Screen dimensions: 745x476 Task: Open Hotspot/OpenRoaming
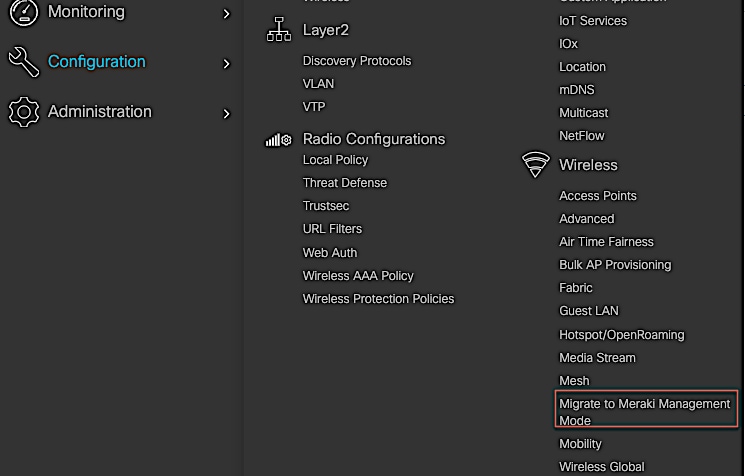pos(622,335)
